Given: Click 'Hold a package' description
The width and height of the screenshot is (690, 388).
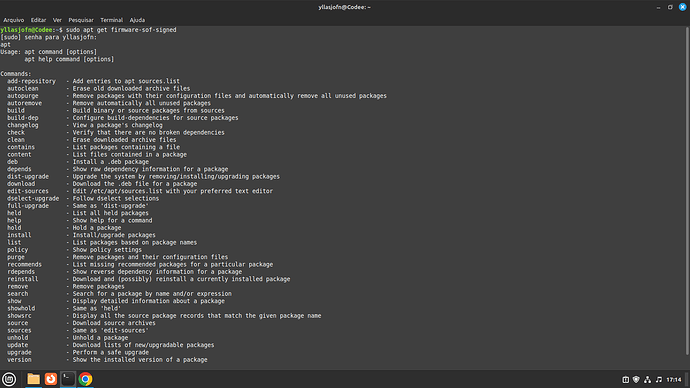Looking at the screenshot, I should (97, 228).
